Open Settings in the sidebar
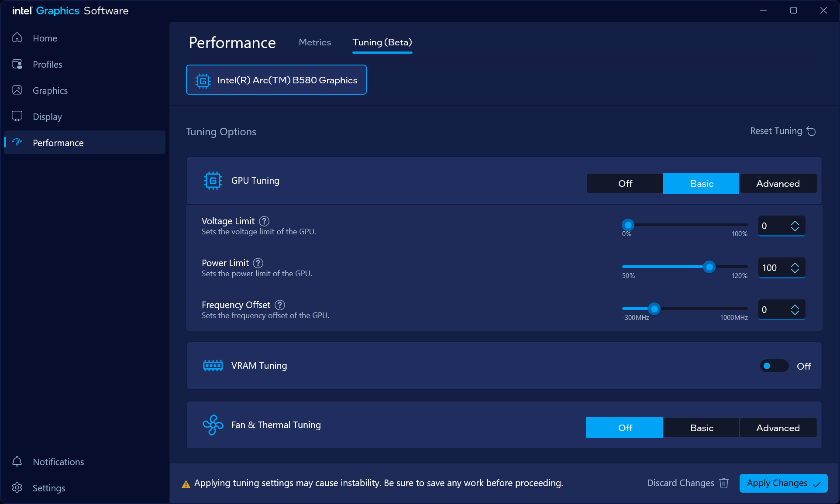Screen dimensions: 840x504 [x=85, y=488]
